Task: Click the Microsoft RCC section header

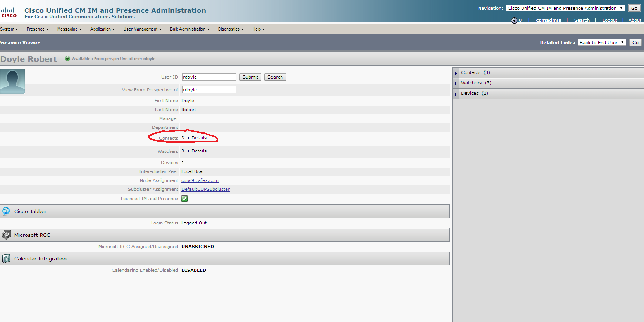Action: pyautogui.click(x=225, y=235)
